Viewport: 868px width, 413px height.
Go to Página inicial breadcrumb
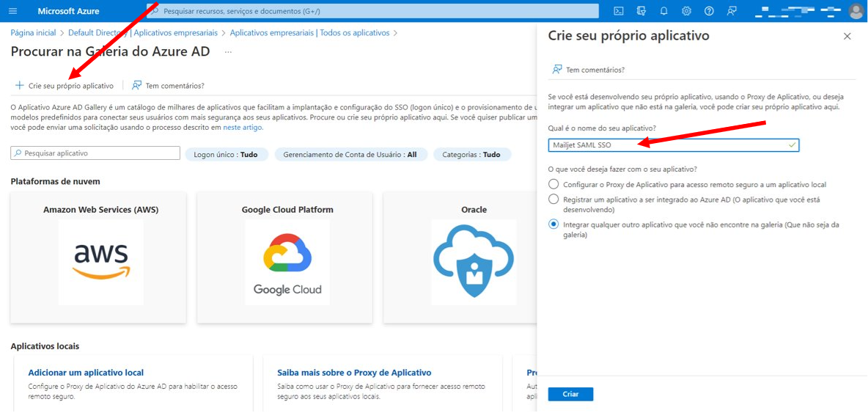point(33,33)
